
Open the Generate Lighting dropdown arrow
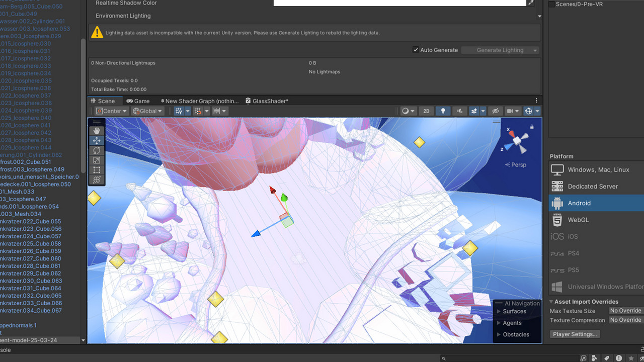coord(535,50)
